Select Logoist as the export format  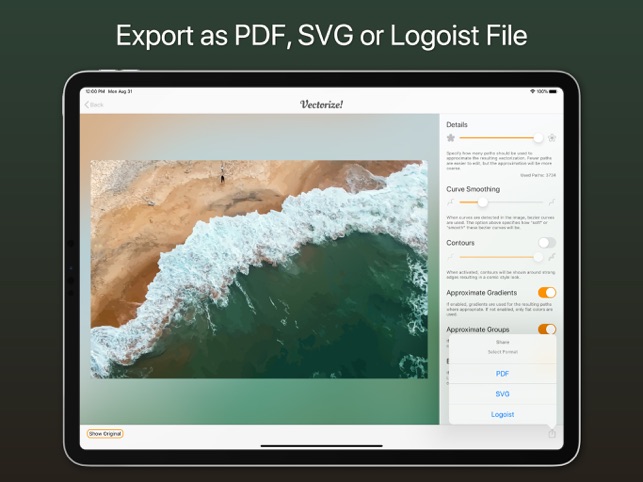[502, 414]
